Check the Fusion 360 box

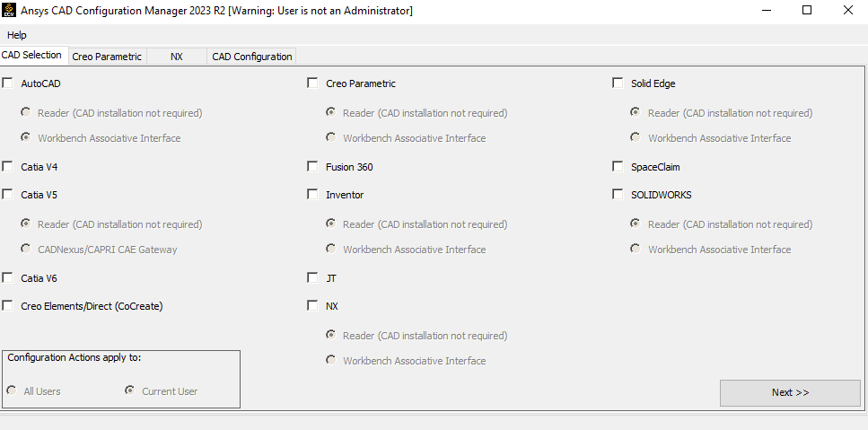coord(312,167)
